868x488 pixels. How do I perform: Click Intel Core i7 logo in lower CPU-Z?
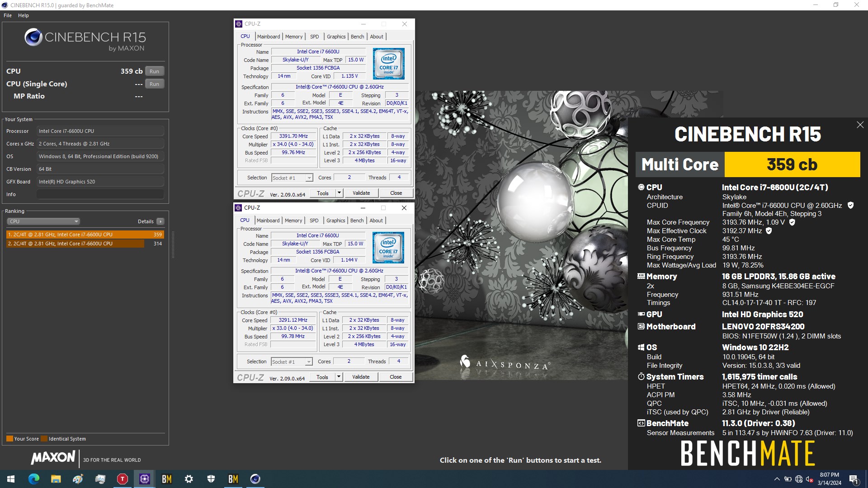(388, 248)
